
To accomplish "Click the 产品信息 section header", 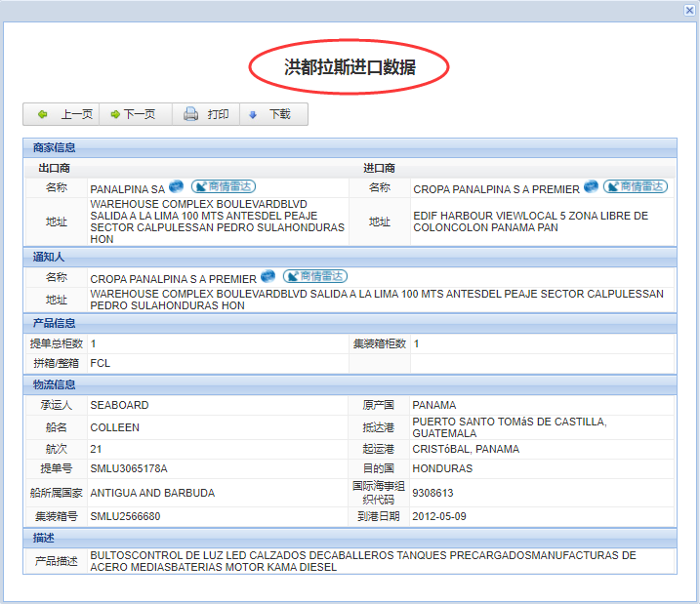I will [55, 323].
